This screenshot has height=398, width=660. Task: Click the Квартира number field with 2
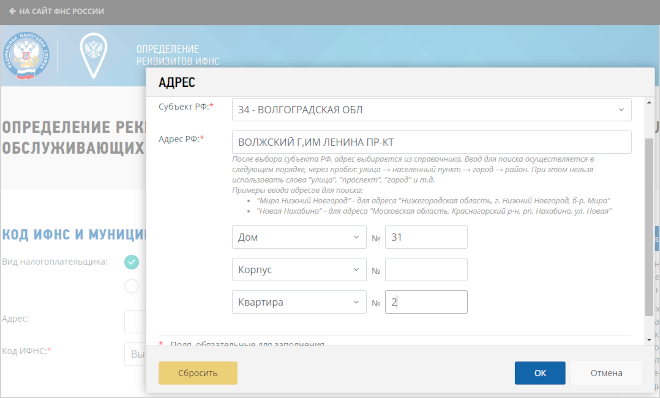[426, 302]
